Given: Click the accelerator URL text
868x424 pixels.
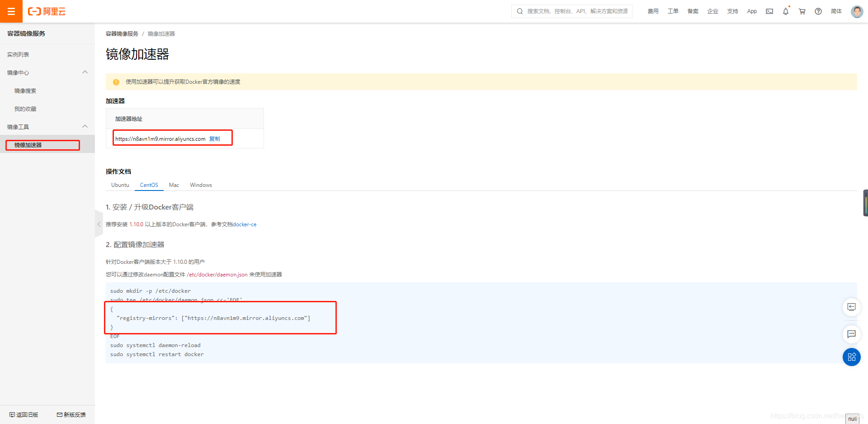Looking at the screenshot, I should pyautogui.click(x=160, y=139).
